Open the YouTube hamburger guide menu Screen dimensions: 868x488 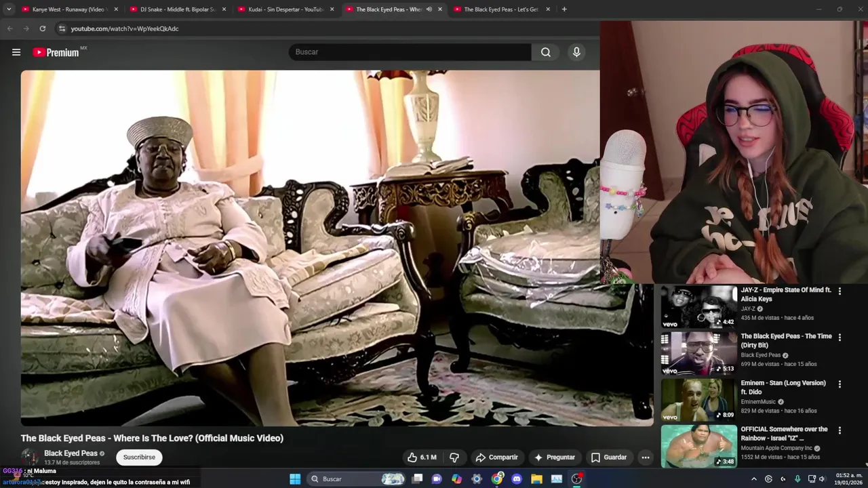pyautogui.click(x=16, y=52)
